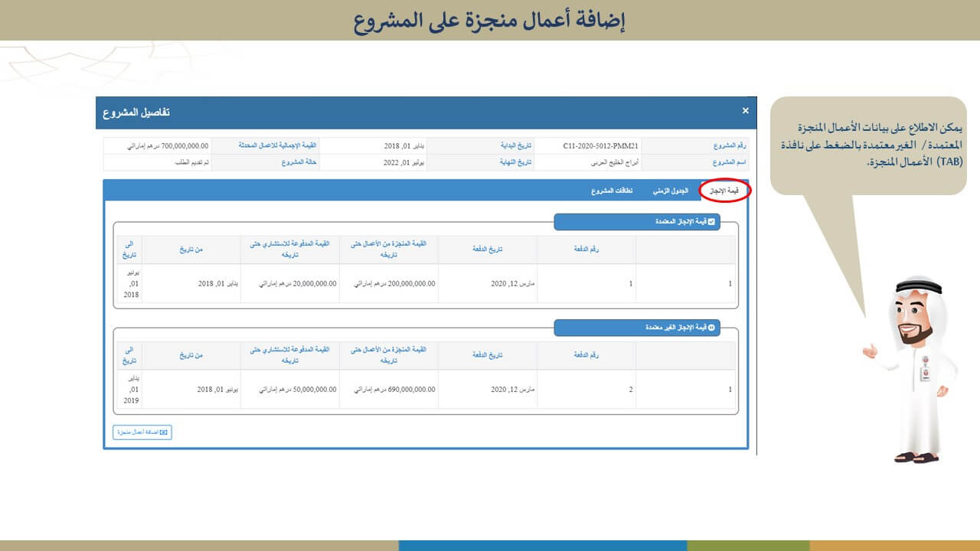
Task: Click the إضافة أعمال منجزة button
Action: [142, 432]
